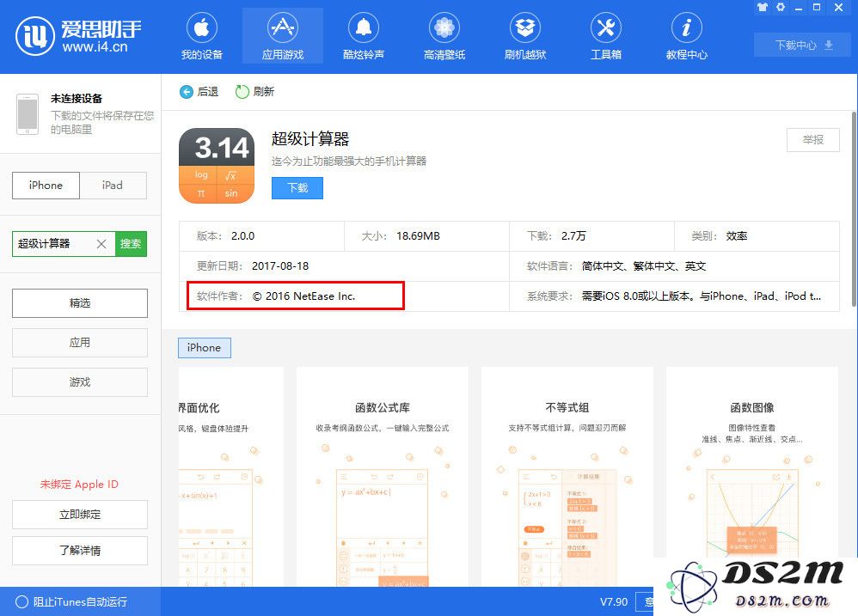Open the 界面优化 screenshot thumbnail
The width and height of the screenshot is (858, 616).
(231, 477)
